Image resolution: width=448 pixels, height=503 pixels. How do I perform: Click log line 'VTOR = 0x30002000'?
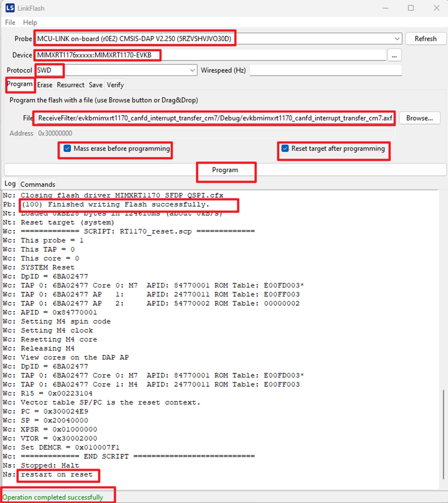[x=59, y=438]
